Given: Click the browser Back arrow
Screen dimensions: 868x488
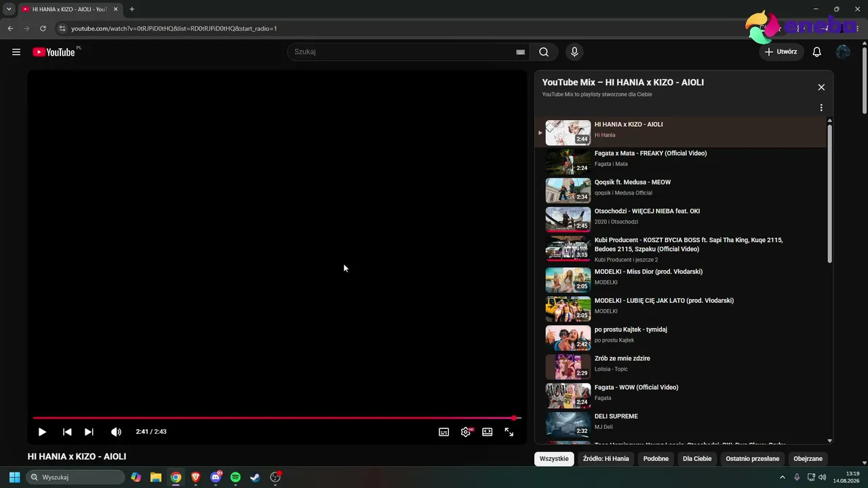Looking at the screenshot, I should (10, 28).
